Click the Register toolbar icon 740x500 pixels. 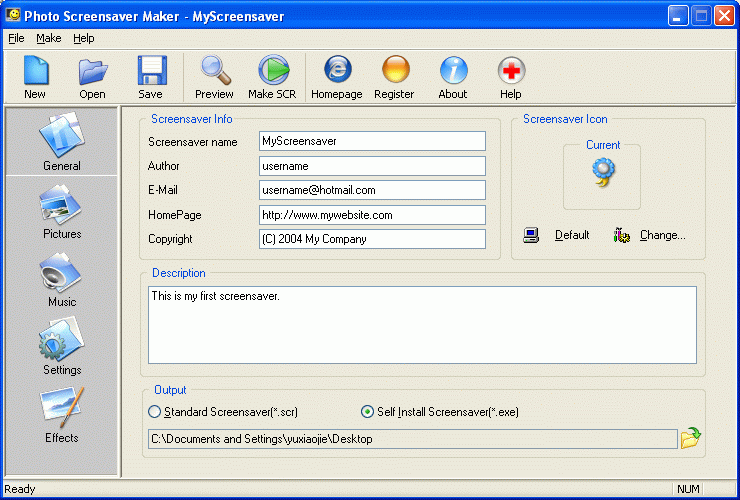394,76
